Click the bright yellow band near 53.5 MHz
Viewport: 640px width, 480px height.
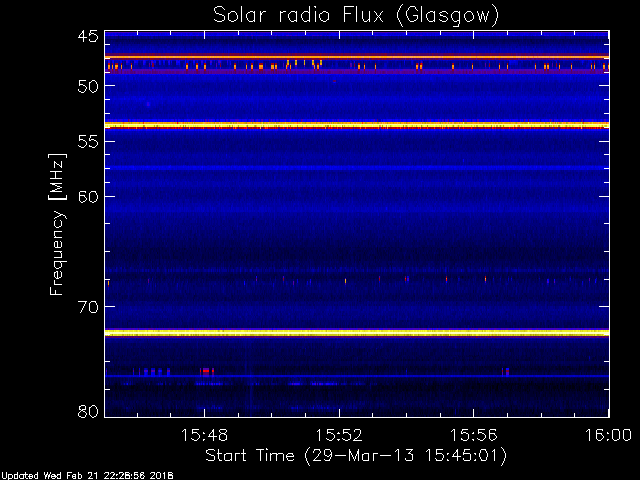coord(357,125)
